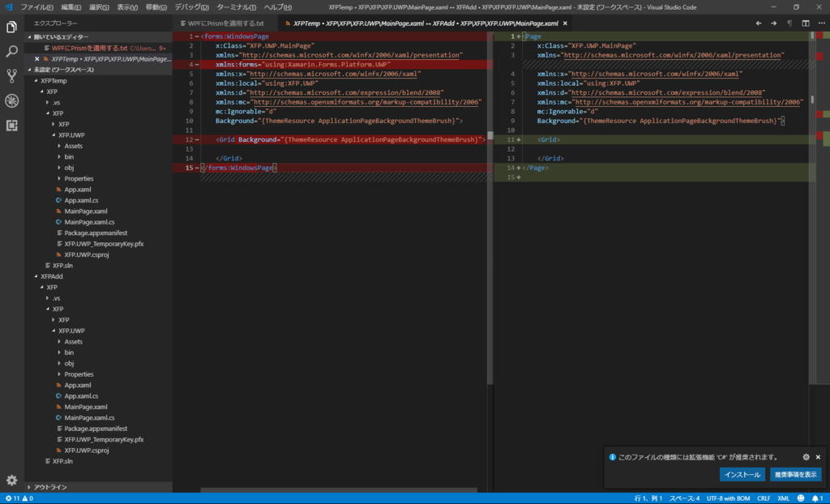Collapse the XFPAdd root folder
The height and width of the screenshot is (504, 830).
click(x=99, y=276)
